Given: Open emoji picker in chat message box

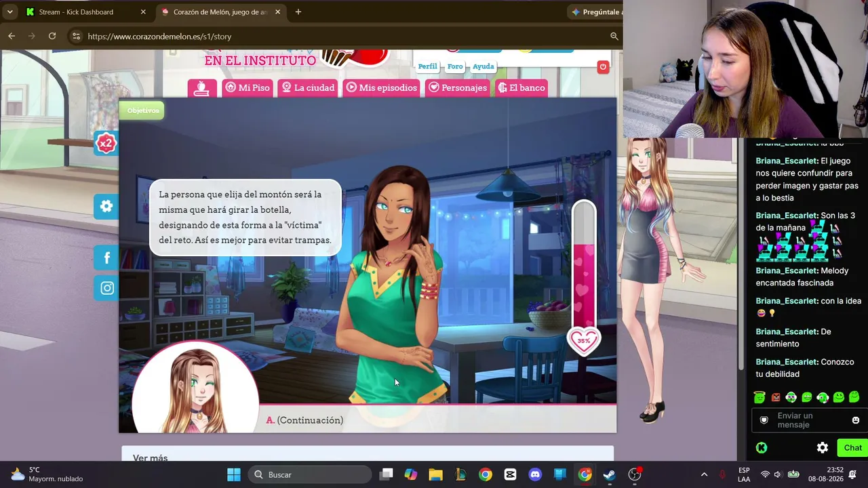Looking at the screenshot, I should [855, 420].
